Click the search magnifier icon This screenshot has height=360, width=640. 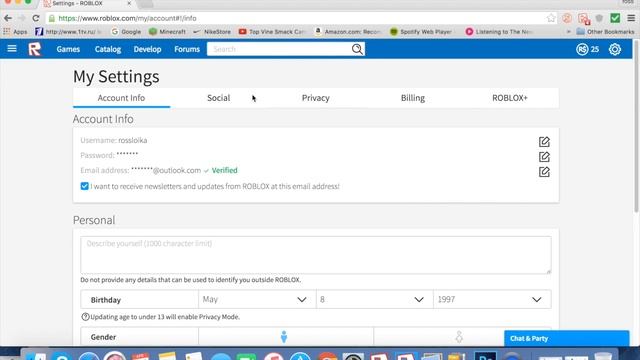[x=357, y=49]
